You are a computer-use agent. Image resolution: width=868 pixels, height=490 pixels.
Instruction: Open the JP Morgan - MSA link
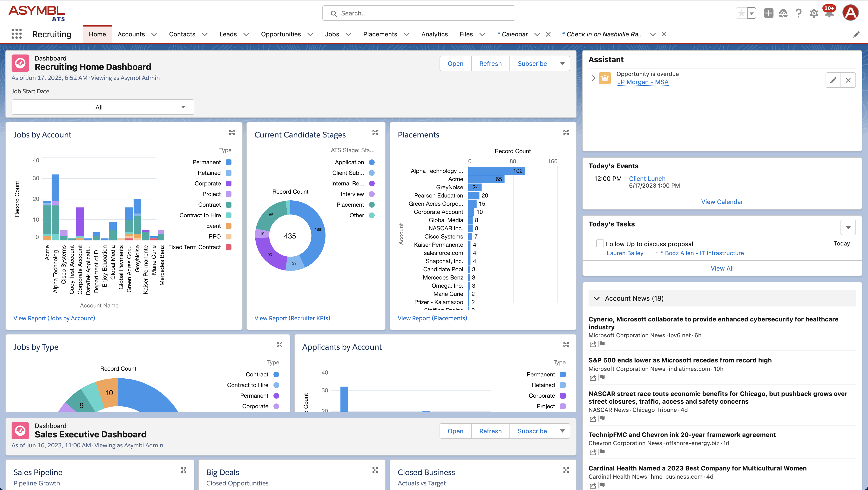tap(643, 82)
